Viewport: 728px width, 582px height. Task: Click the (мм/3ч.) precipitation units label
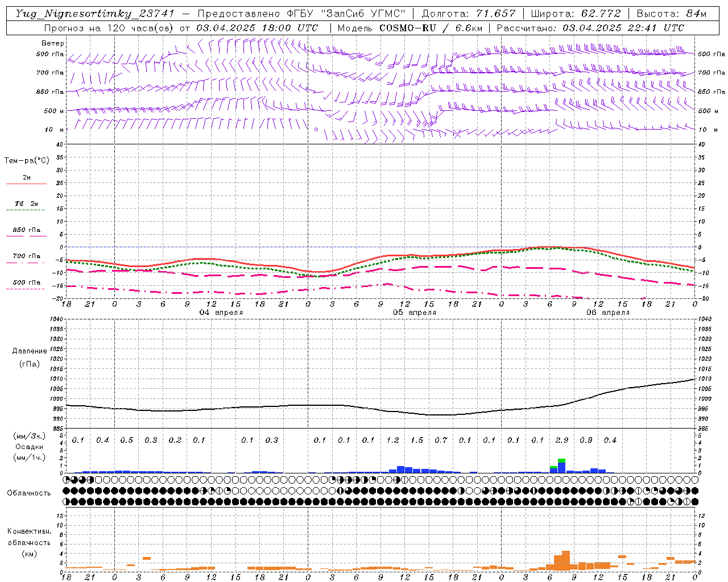click(x=30, y=436)
